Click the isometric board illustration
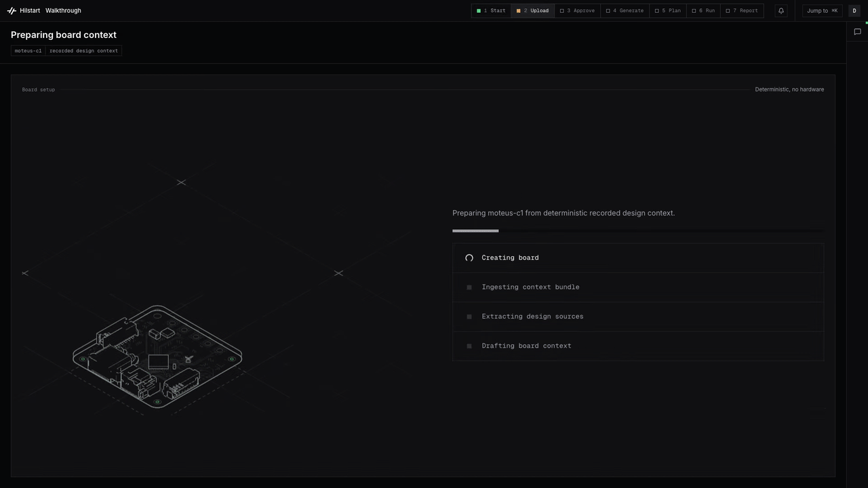This screenshot has width=868, height=488. tap(157, 357)
